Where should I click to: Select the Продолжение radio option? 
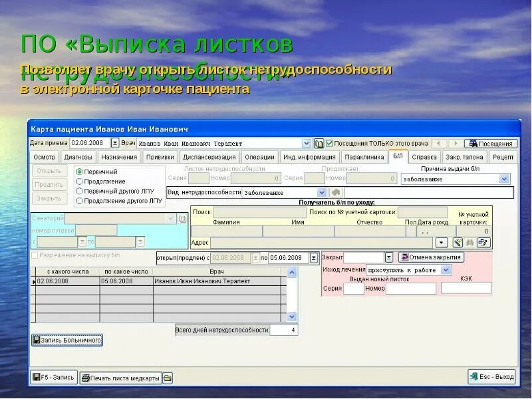click(79, 182)
